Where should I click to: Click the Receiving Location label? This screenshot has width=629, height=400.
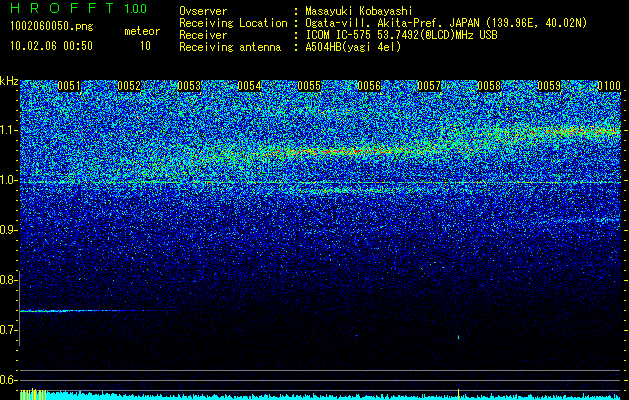click(233, 23)
